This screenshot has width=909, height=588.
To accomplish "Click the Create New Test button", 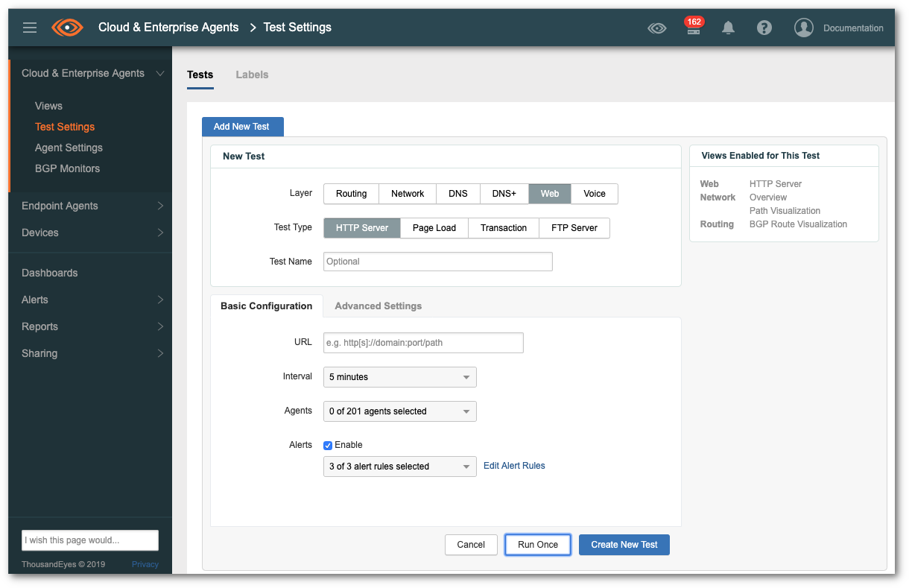I will (624, 545).
